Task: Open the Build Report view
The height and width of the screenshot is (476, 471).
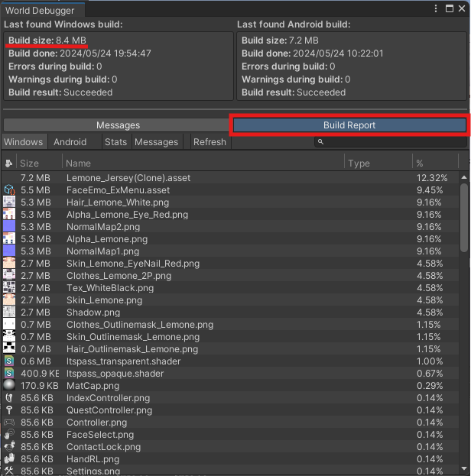Action: (349, 125)
